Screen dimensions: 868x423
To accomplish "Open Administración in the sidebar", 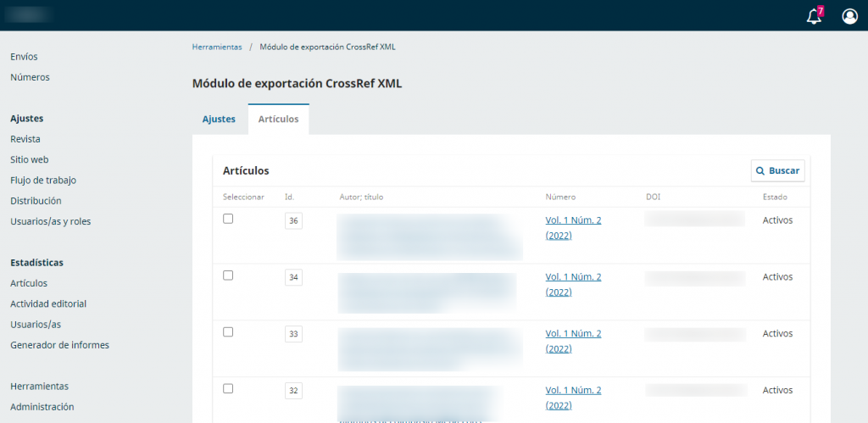I will pos(42,406).
